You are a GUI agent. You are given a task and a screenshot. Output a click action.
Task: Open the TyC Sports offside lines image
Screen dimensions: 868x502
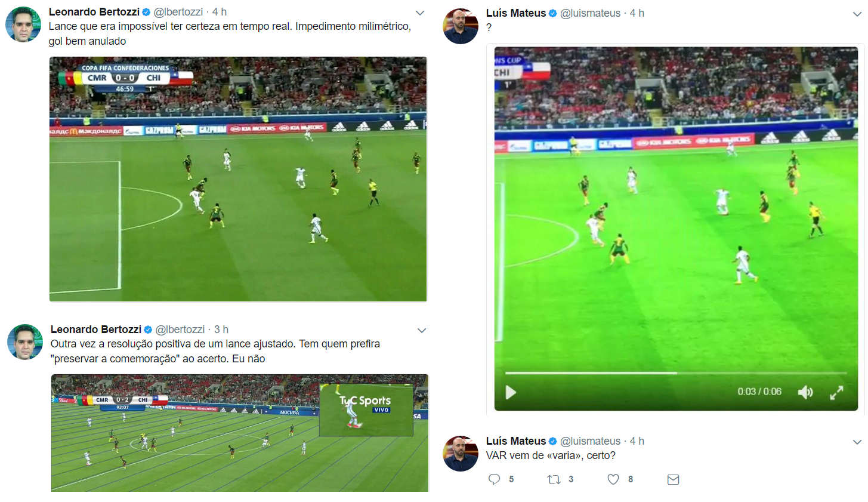coord(240,433)
